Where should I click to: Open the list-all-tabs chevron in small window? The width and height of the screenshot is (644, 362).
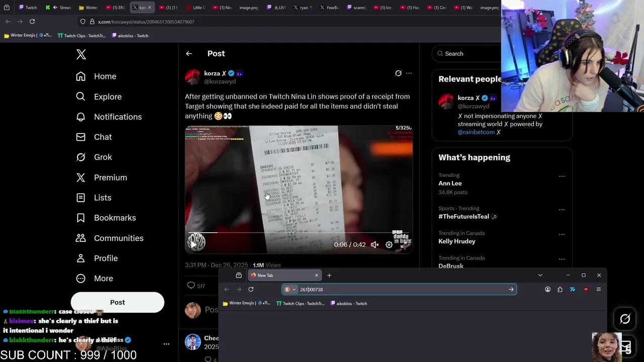pos(540,276)
